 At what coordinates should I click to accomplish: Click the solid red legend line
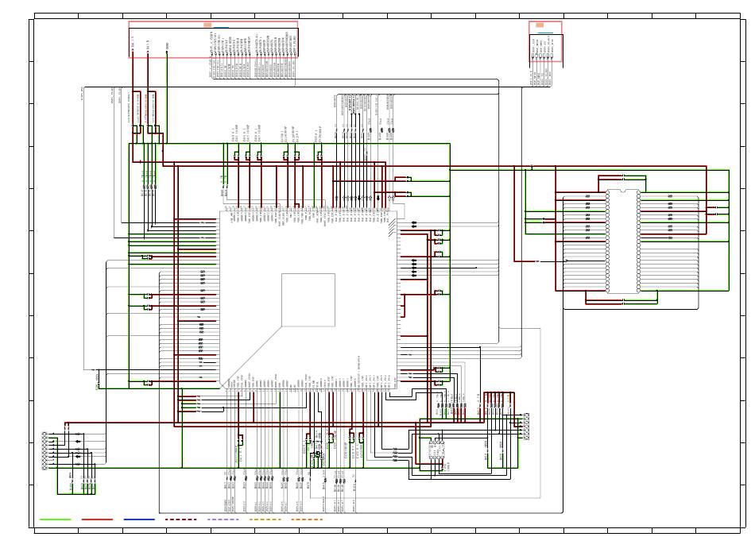click(97, 519)
